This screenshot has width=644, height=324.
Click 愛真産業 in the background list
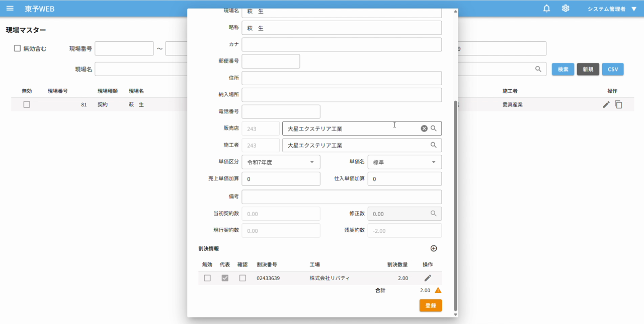[513, 105]
